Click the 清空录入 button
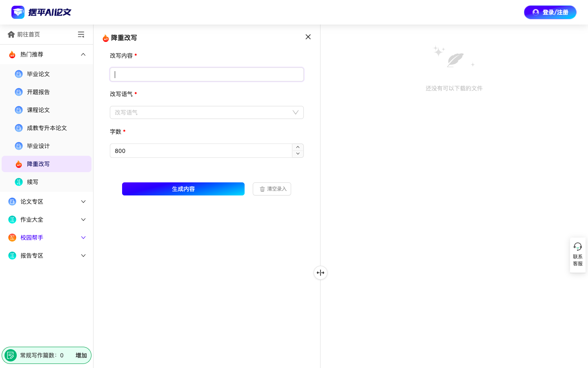The width and height of the screenshot is (588, 368). click(272, 189)
